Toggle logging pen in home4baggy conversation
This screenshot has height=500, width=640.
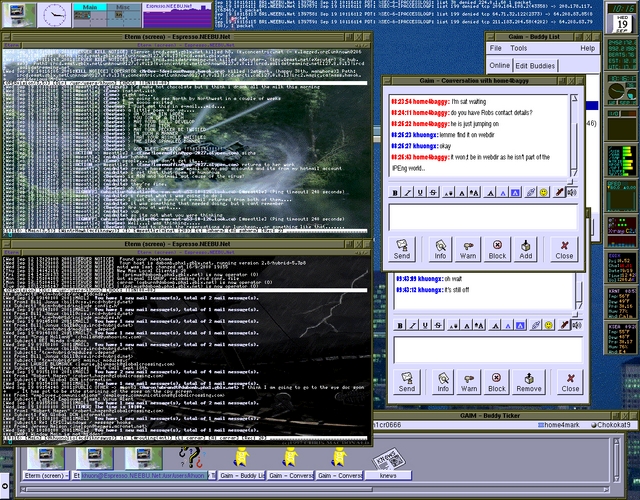559,193
